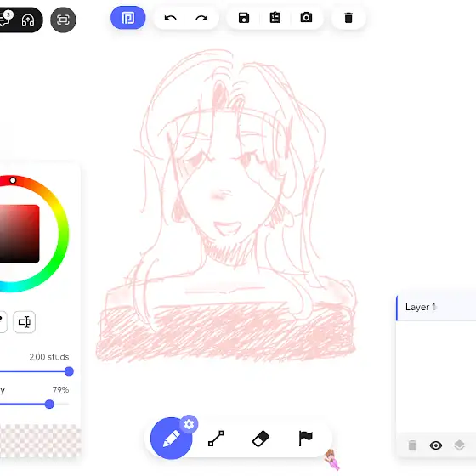Redo the last undone stroke
The image size is (476, 476).
pyautogui.click(x=201, y=18)
